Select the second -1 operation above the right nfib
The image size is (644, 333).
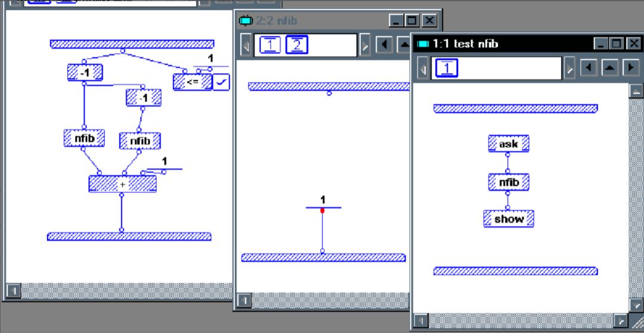[x=143, y=98]
